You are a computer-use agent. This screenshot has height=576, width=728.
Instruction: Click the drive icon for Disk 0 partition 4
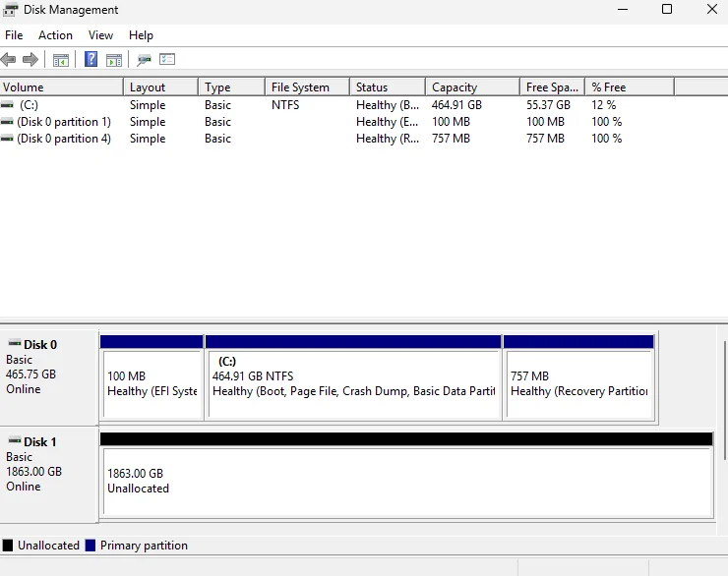[x=7, y=139]
